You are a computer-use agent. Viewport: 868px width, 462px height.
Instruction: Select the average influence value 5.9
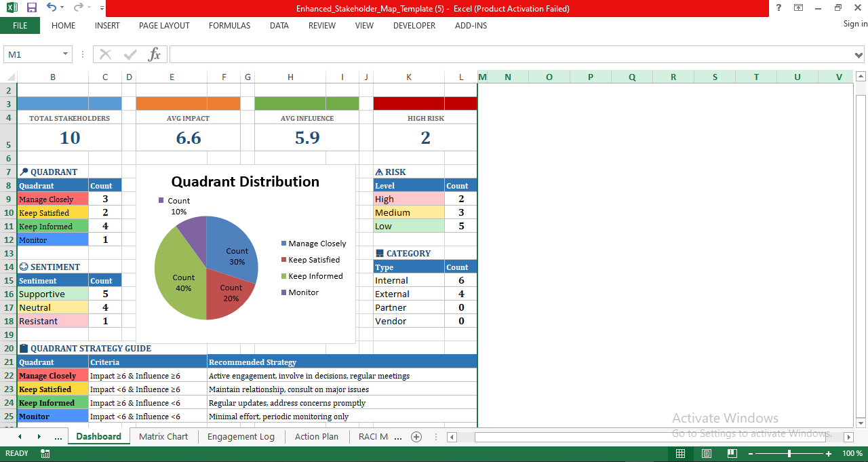(x=307, y=138)
